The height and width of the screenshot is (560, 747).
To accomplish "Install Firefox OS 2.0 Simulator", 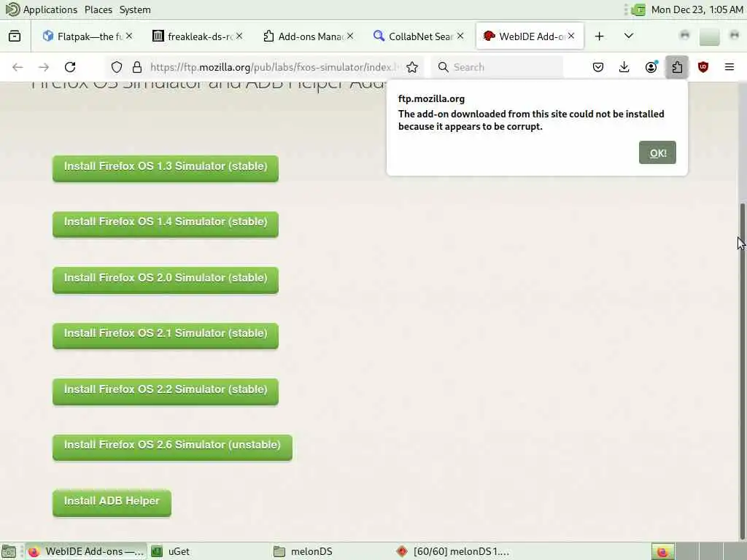I will (166, 279).
